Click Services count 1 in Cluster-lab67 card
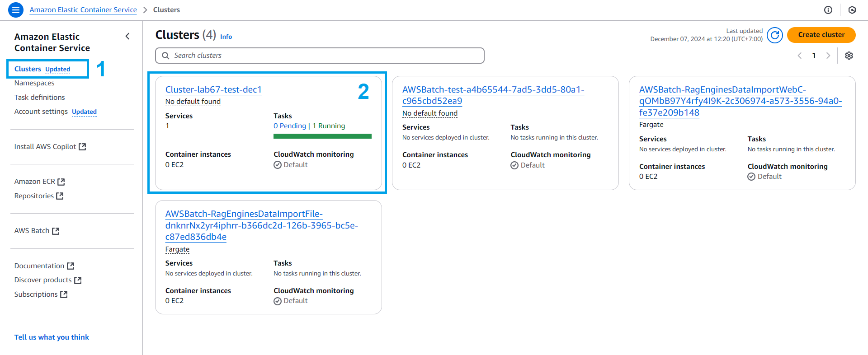Image resolution: width=868 pixels, height=355 pixels. [x=167, y=126]
